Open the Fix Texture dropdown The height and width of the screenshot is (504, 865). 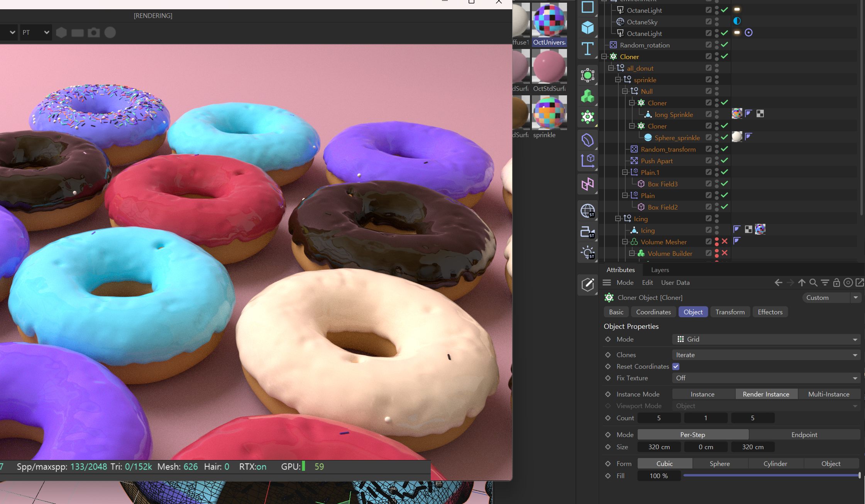pyautogui.click(x=766, y=378)
